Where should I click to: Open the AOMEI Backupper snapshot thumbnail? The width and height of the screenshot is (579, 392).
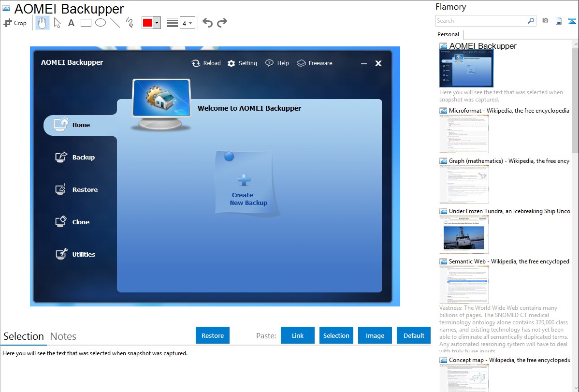pos(466,68)
